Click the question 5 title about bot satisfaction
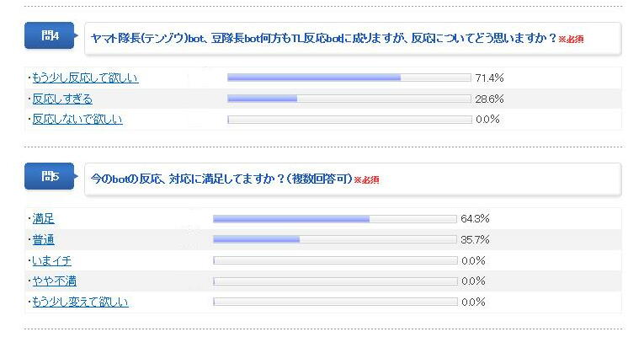 pos(221,179)
